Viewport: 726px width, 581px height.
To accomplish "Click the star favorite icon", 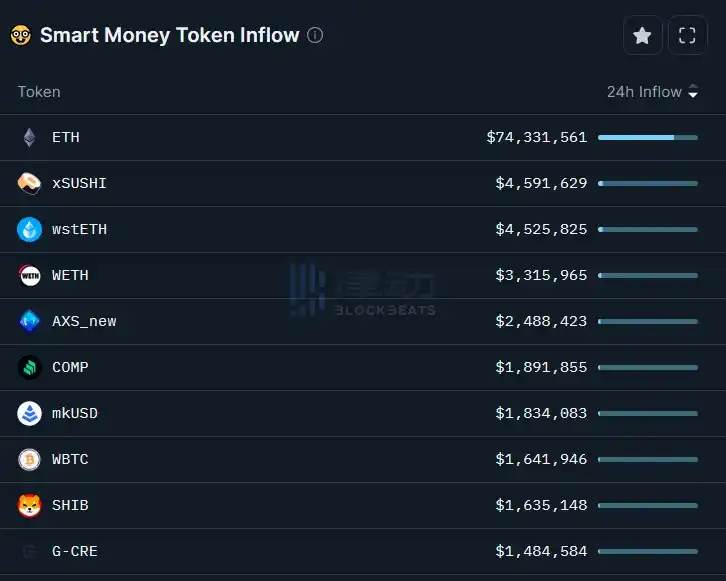I will point(642,36).
